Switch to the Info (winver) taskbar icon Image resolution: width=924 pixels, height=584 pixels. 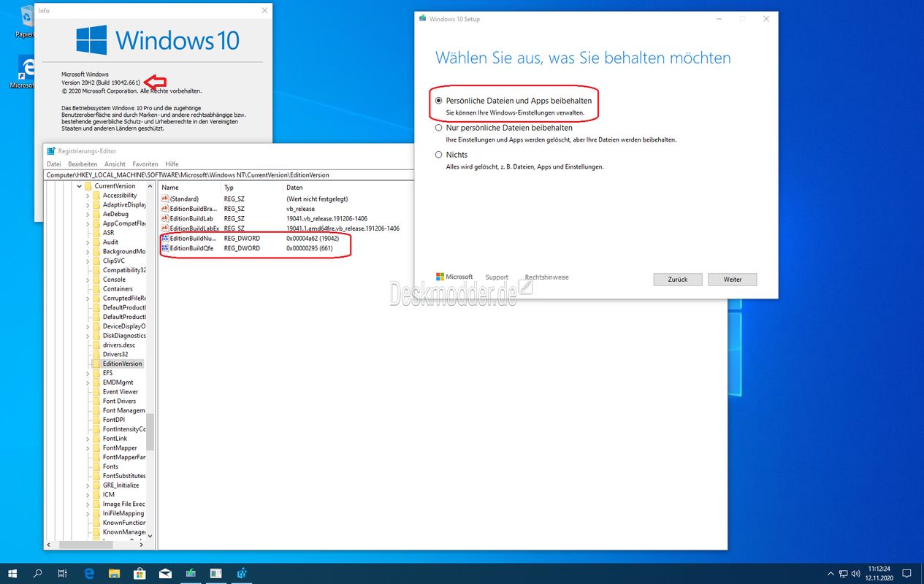(216, 573)
